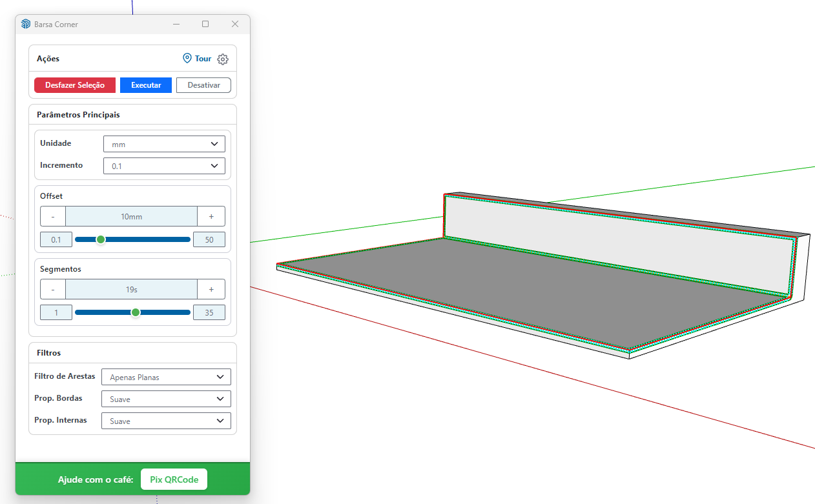Decrease Offset with the minus button

[53, 216]
